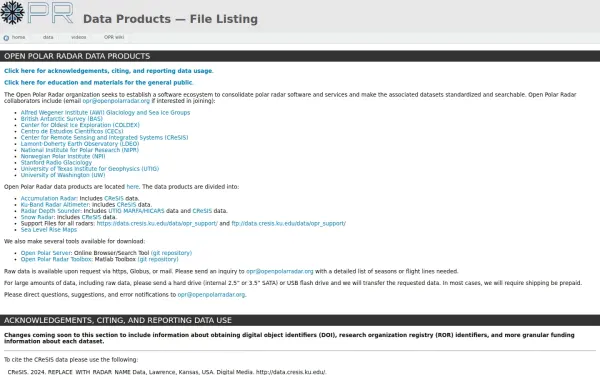Click the UTIG MARFA/HiCARS link
Viewport: 600px width, 375px height.
[136, 211]
